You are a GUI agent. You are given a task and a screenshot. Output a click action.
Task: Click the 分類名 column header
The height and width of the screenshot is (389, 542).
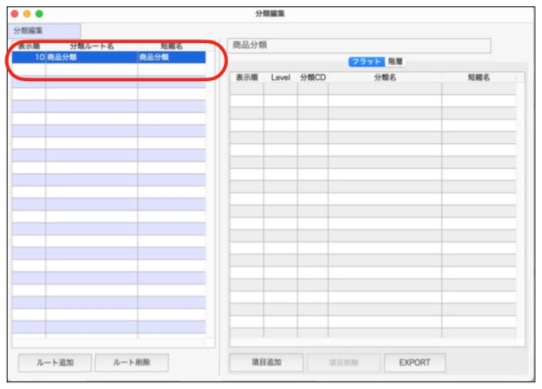pyautogui.click(x=385, y=77)
